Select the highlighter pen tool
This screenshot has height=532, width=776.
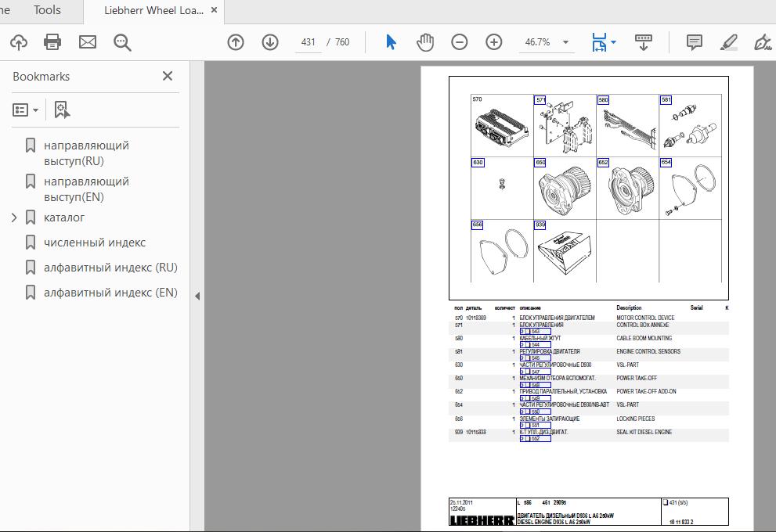point(728,42)
